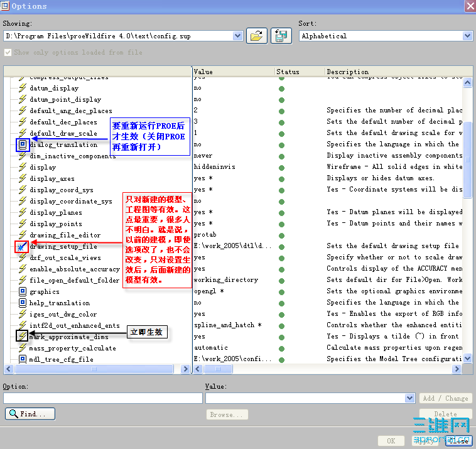Click the lightning icon beside datum_point_display
Viewport: 476px width, 449px height.
pyautogui.click(x=23, y=99)
